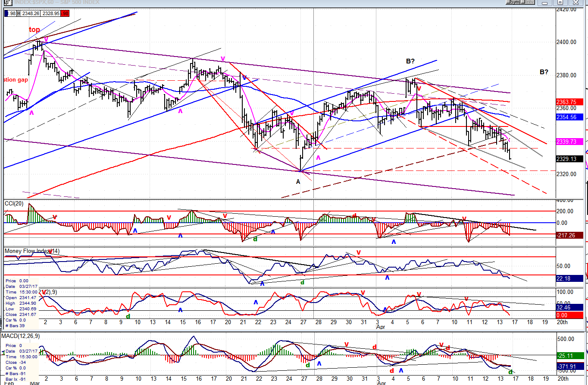Screen dimensions: 588x385
Task: Click the 2360.00 price axis label
Action: pos(566,108)
